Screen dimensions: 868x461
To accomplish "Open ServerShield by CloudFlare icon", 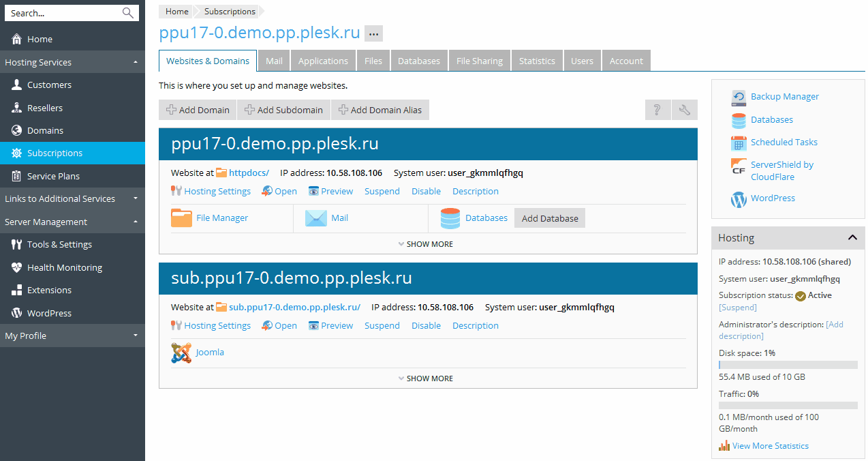I will pos(739,167).
